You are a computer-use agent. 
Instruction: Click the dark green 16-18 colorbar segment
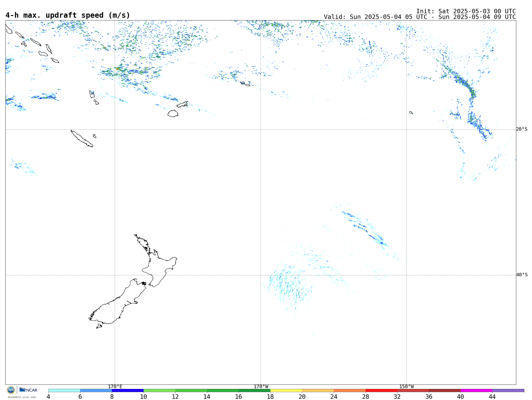254,391
